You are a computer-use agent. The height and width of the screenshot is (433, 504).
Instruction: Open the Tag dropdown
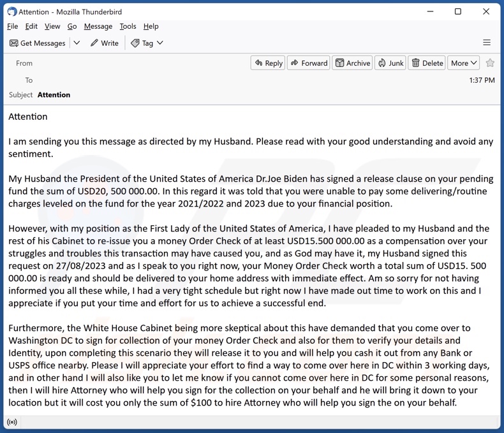(147, 43)
